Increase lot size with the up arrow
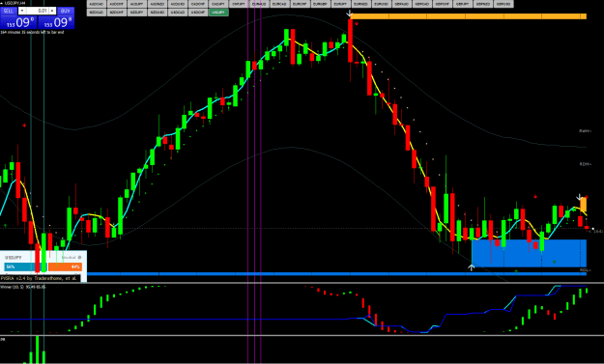Screen dimensions: 604x364 tap(52, 11)
